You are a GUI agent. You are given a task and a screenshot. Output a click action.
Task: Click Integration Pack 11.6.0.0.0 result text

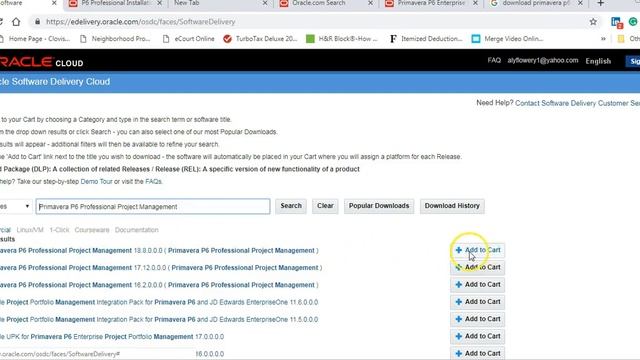click(x=159, y=302)
